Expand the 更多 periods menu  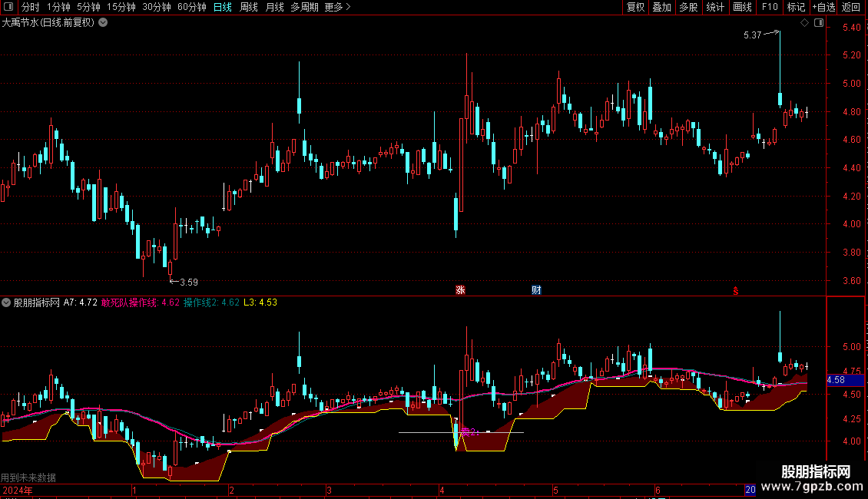tap(338, 7)
